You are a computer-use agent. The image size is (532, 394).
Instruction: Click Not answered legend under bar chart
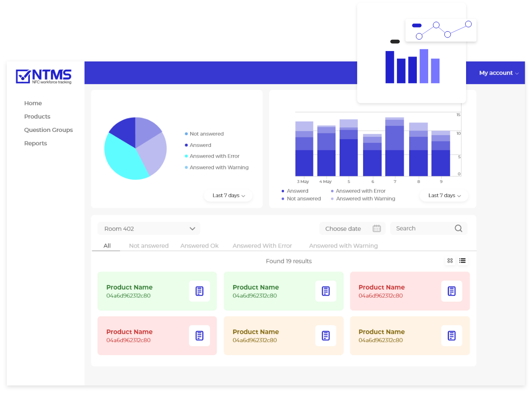coord(301,199)
